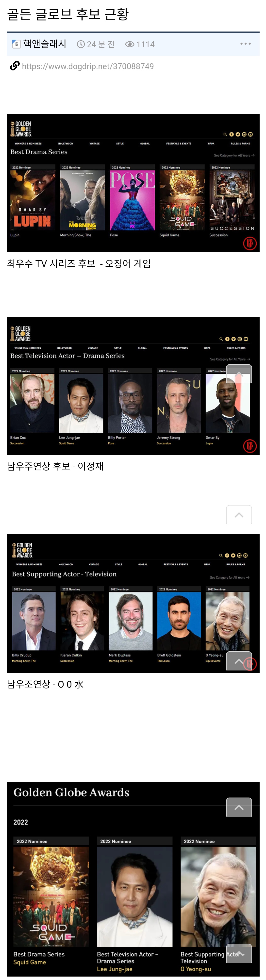Click the link chain icon beside URL

(x=15, y=66)
